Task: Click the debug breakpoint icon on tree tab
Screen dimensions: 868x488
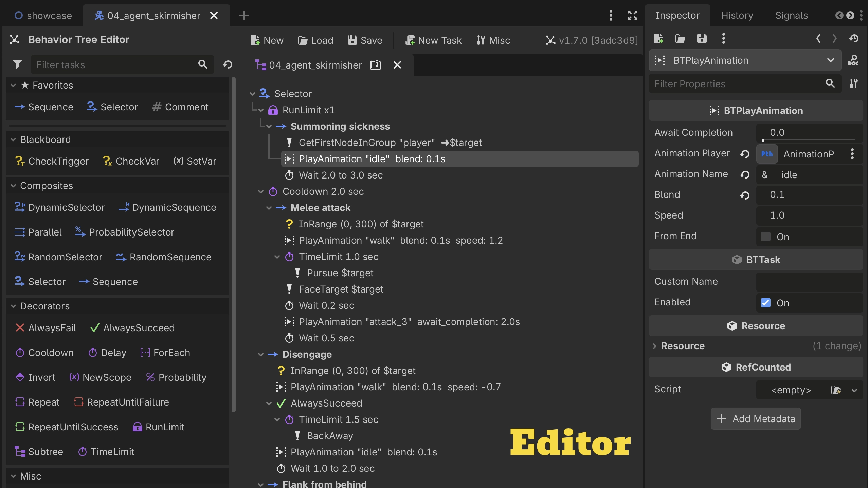Action: [375, 65]
